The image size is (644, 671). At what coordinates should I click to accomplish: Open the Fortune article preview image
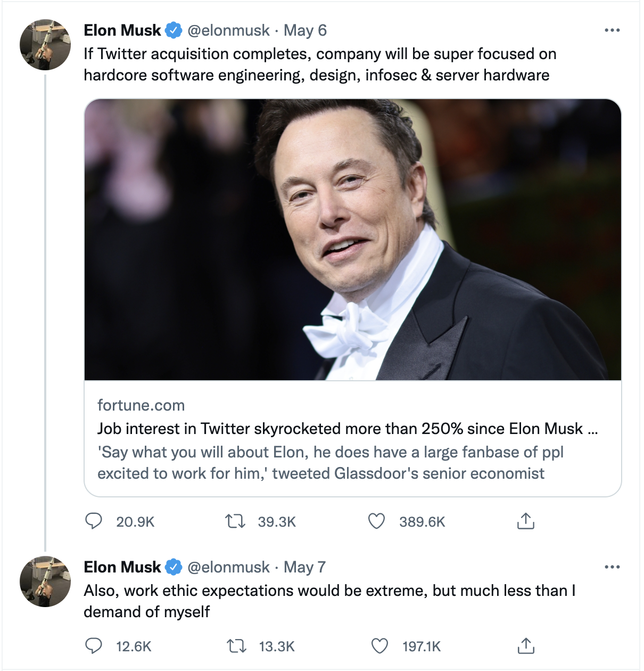coord(352,240)
